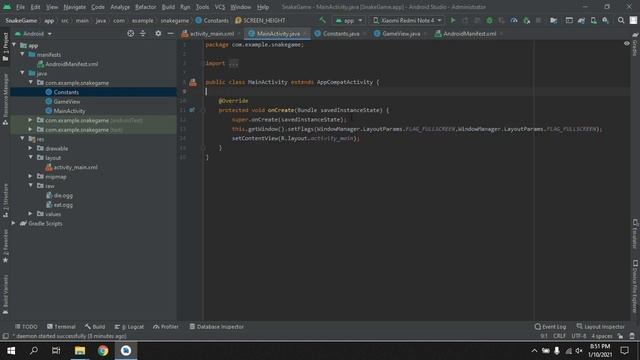Open the Emulator side tab
This screenshot has height=360, width=640.
635,233
